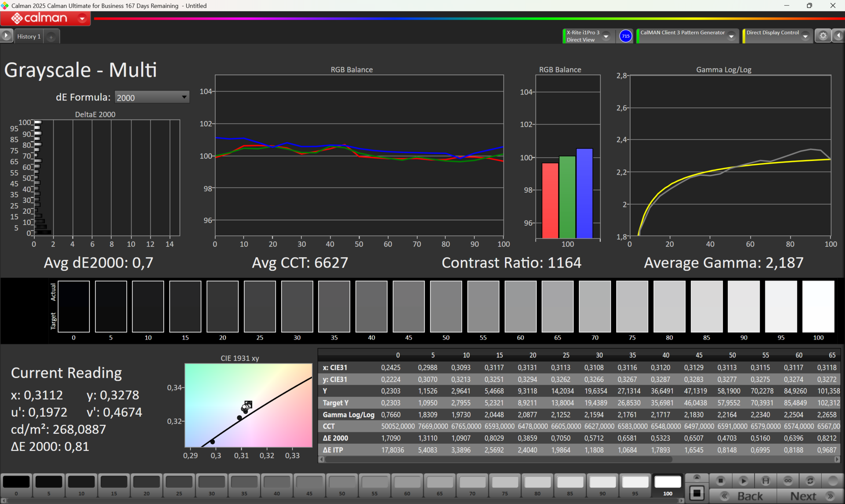Viewport: 845px width, 504px height.
Task: Expand the Direct Display Control dropdown
Action: click(805, 36)
